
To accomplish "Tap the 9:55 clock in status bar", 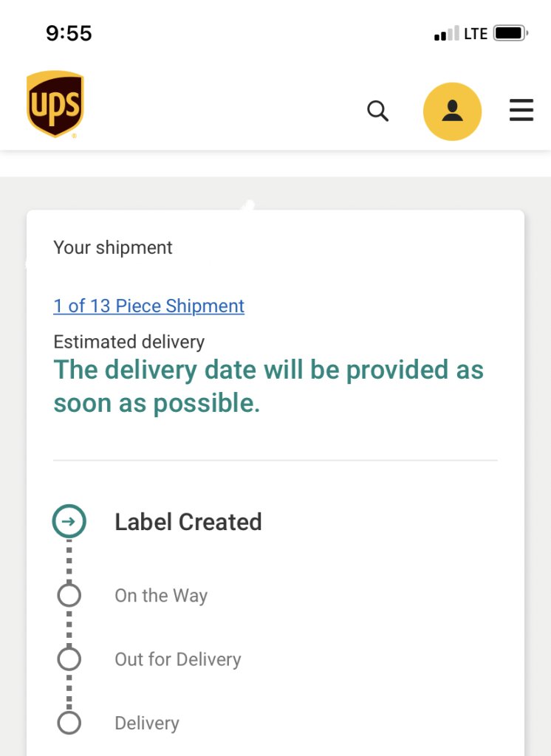I will click(x=69, y=33).
